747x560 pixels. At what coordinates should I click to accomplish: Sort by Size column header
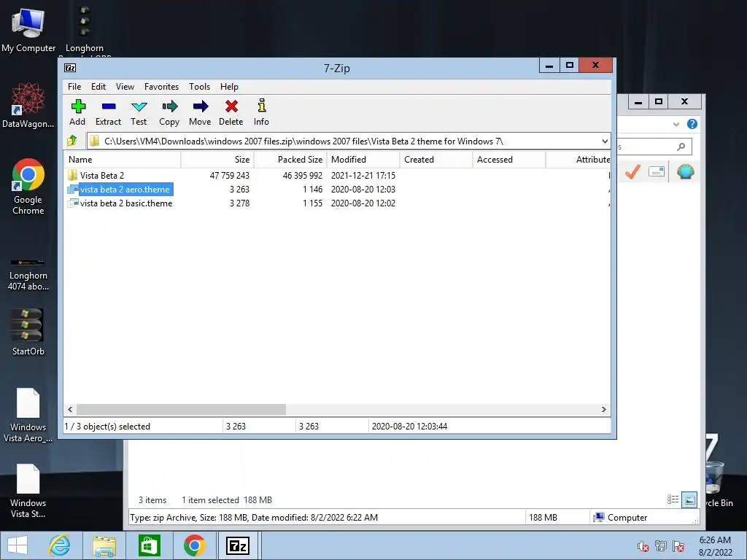tap(217, 160)
